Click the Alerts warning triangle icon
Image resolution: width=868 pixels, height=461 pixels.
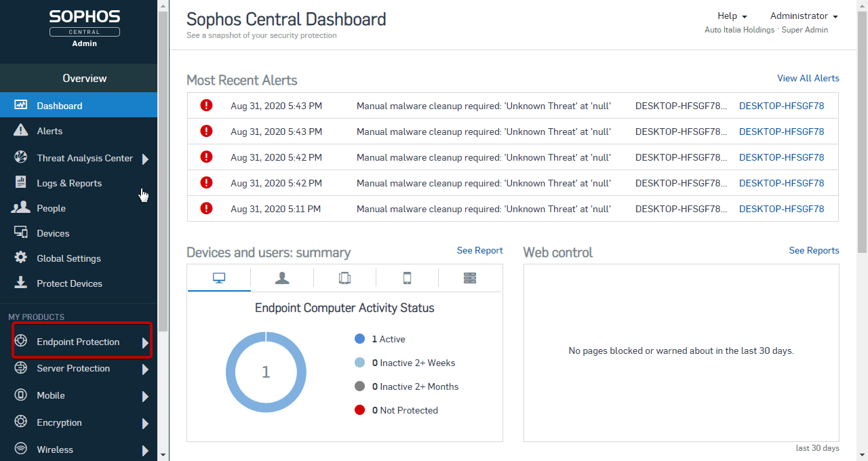pos(21,130)
